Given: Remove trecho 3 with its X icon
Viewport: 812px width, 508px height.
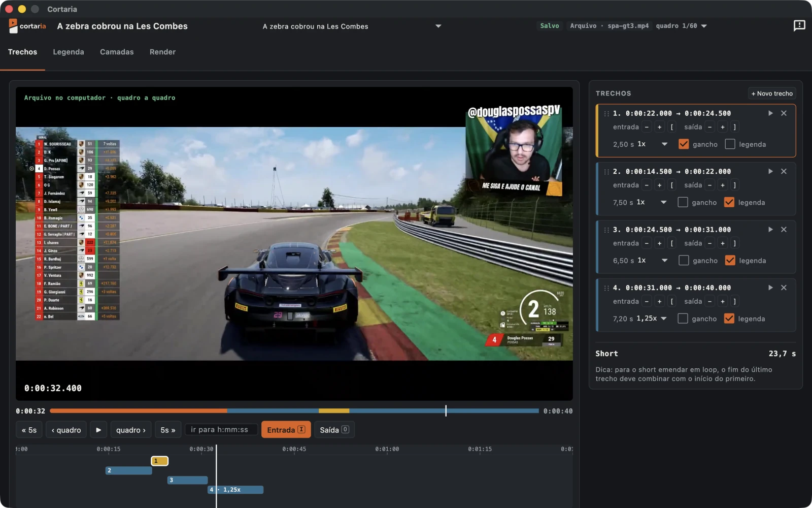Looking at the screenshot, I should click(x=784, y=230).
